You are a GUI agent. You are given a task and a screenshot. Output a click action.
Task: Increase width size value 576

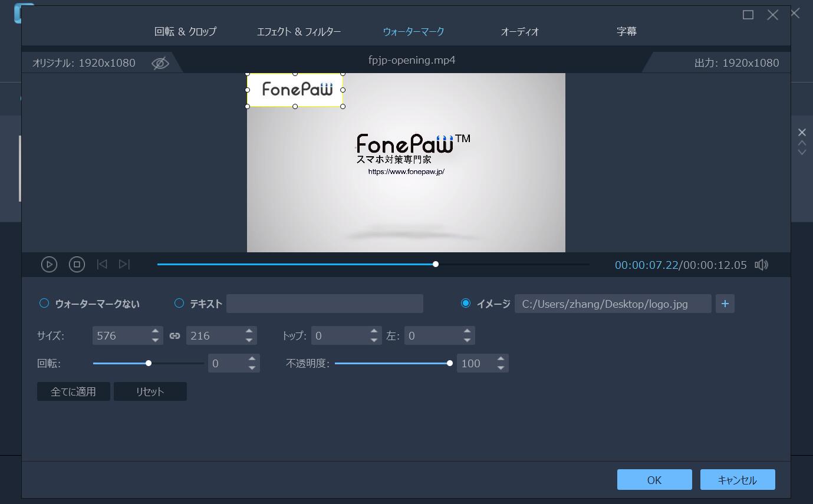pyautogui.click(x=155, y=331)
